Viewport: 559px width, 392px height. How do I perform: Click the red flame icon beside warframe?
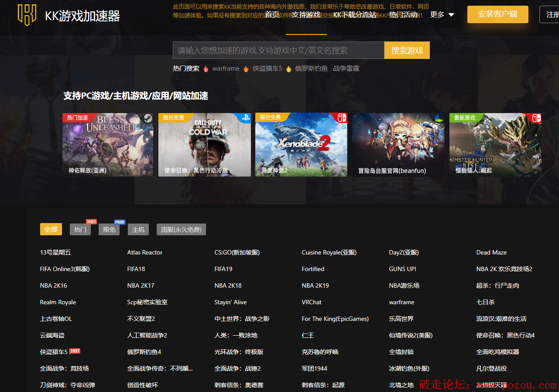coord(206,69)
